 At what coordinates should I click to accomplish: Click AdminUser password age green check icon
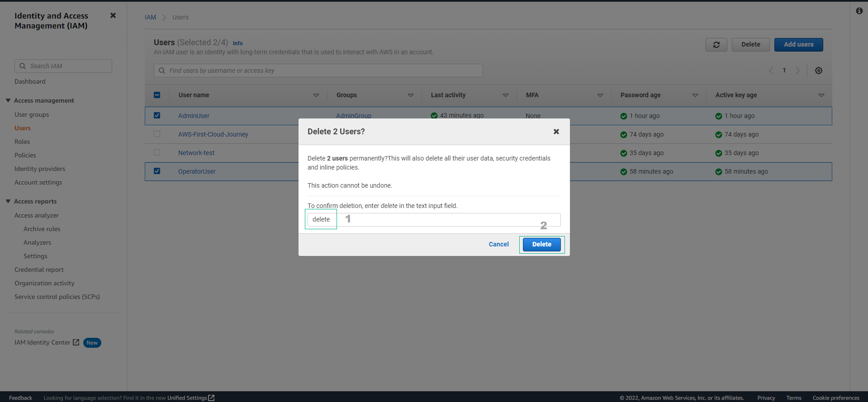pyautogui.click(x=624, y=116)
